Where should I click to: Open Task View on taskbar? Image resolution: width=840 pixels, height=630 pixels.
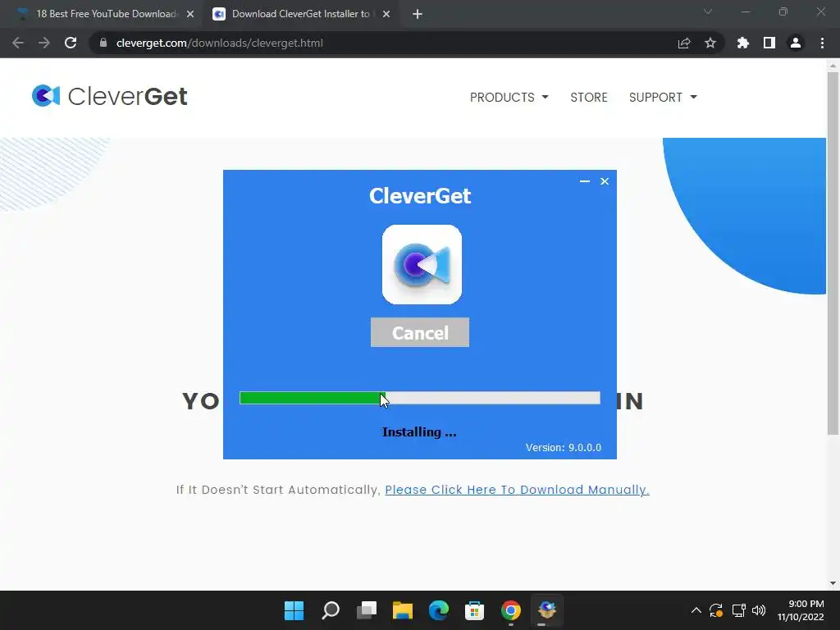click(367, 610)
